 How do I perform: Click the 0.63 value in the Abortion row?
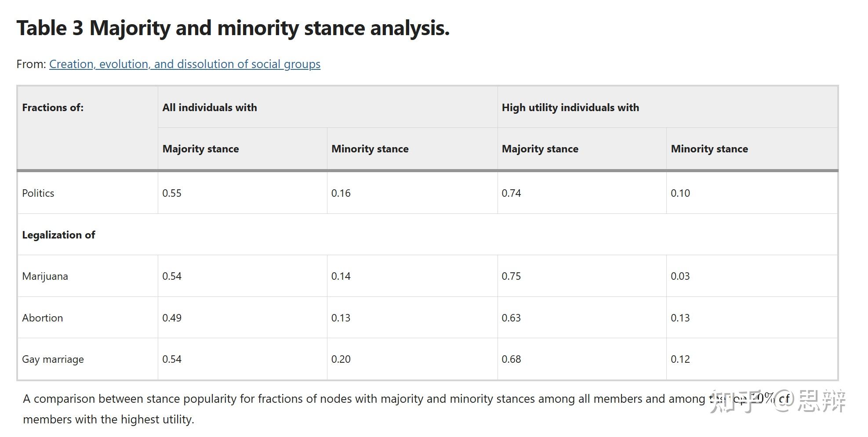pyautogui.click(x=511, y=318)
